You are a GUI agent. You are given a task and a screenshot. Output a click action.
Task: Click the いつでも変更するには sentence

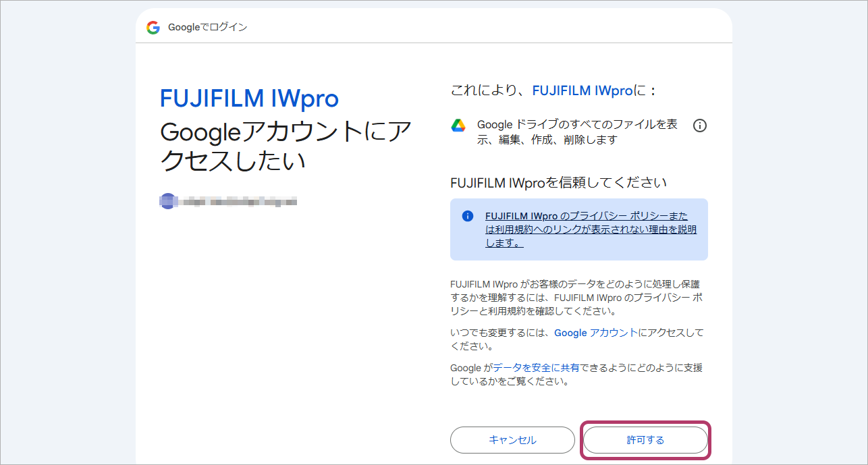[x=577, y=339]
